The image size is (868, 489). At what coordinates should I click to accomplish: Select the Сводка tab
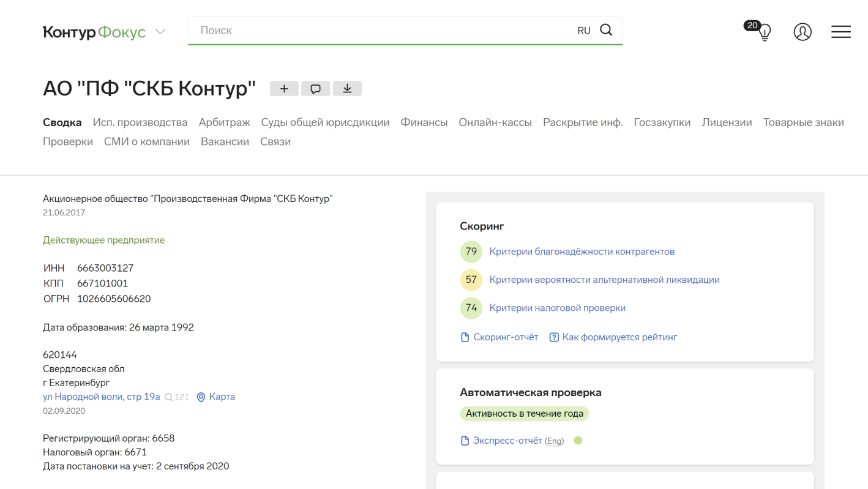point(62,122)
